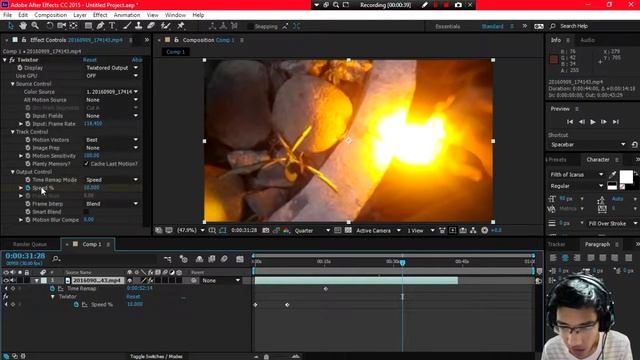640x360 pixels.
Task: Open the Color Source dropdown
Action: tap(112, 92)
